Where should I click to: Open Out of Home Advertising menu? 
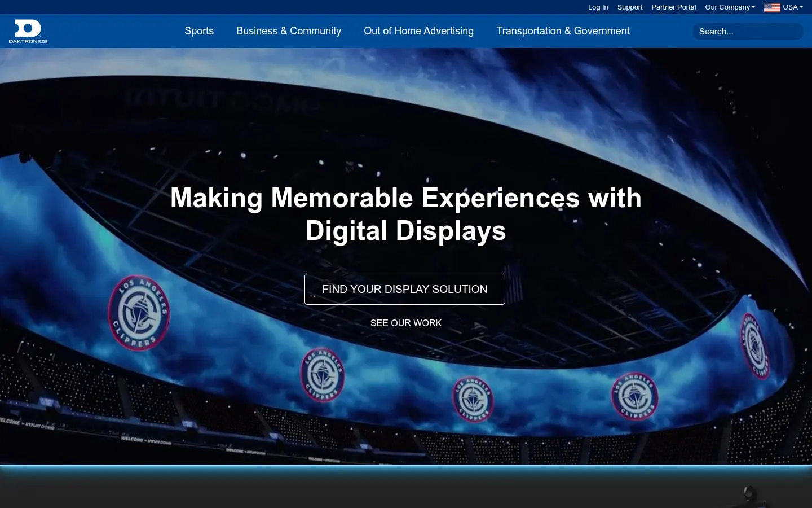[418, 31]
